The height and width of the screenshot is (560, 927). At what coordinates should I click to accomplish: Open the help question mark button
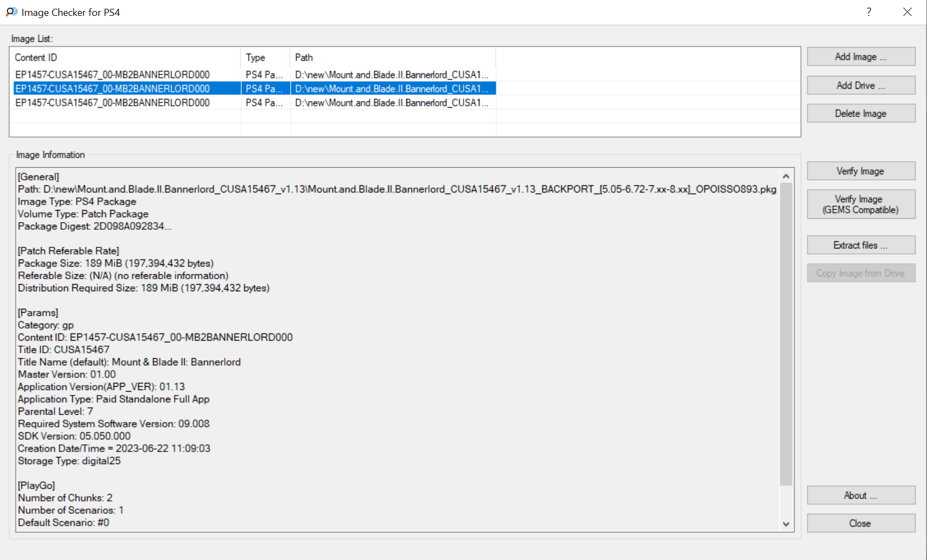869,12
